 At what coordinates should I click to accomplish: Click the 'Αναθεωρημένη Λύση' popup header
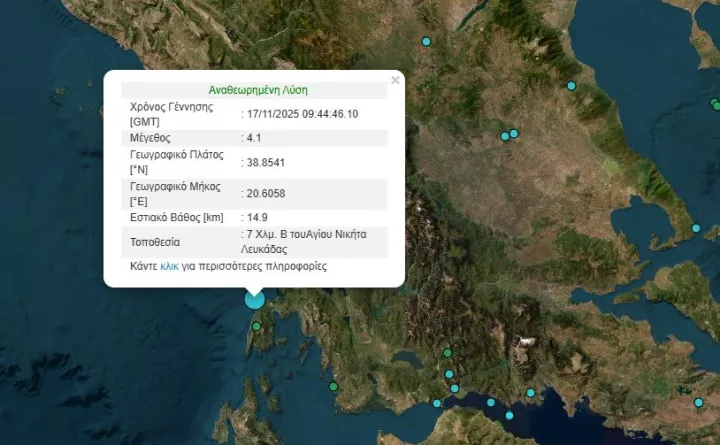pos(254,89)
